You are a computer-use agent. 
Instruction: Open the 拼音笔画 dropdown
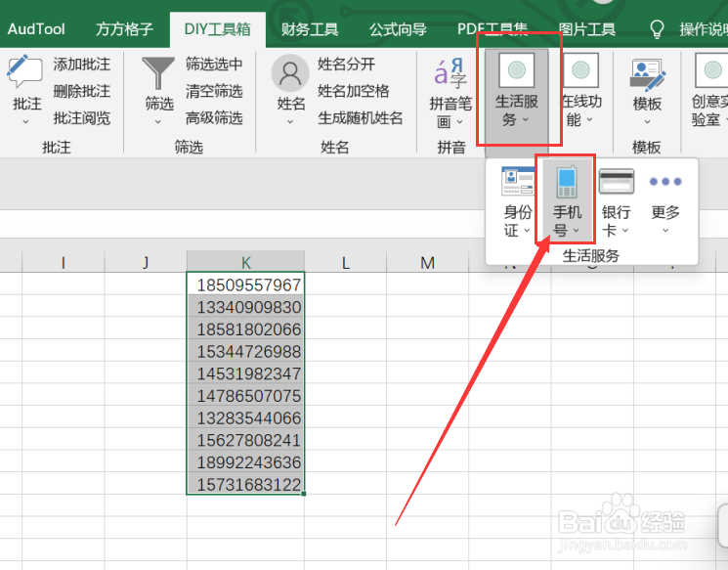pyautogui.click(x=450, y=112)
